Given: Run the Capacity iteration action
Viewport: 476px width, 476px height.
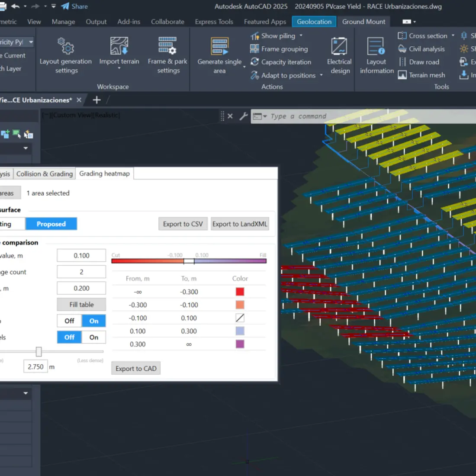Looking at the screenshot, I should coord(280,62).
